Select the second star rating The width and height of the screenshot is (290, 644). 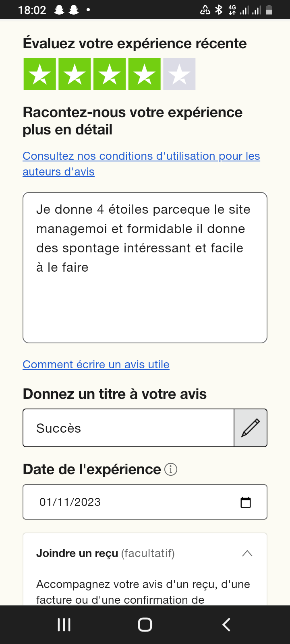pyautogui.click(x=75, y=74)
